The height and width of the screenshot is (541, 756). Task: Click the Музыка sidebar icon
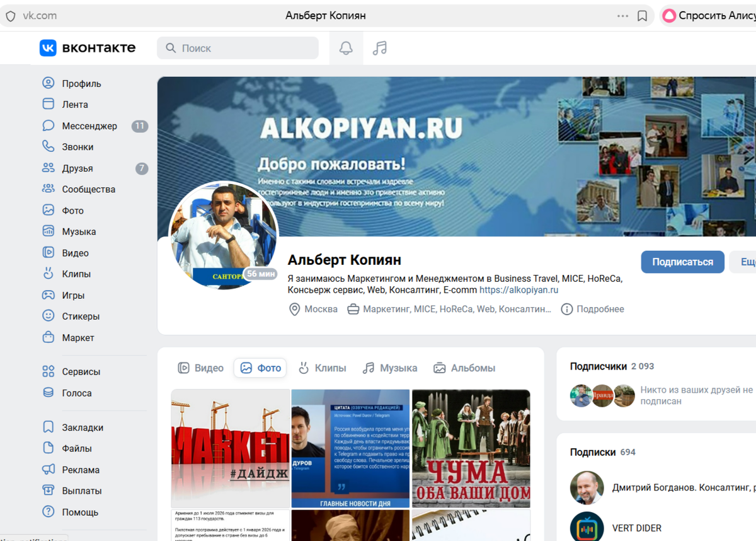pyautogui.click(x=49, y=231)
